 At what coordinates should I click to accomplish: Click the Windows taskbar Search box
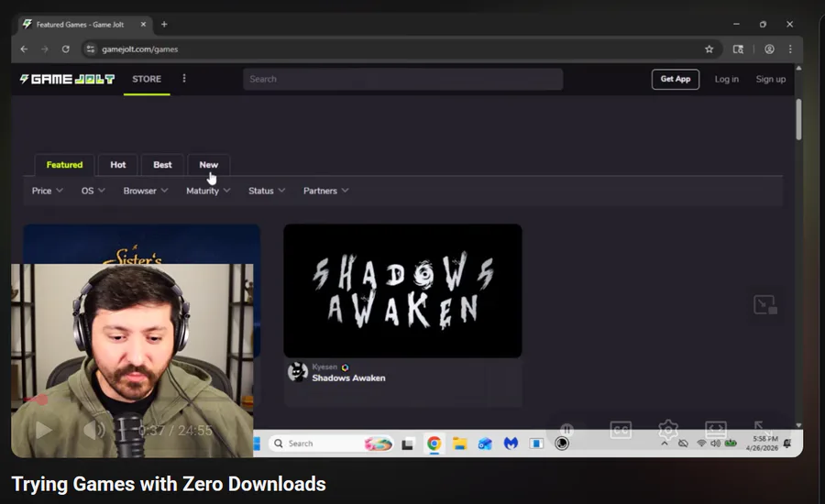331,444
